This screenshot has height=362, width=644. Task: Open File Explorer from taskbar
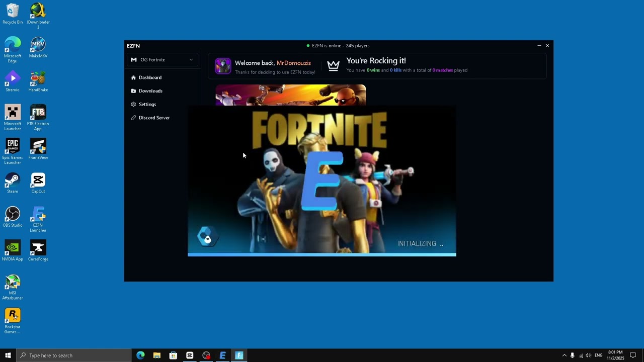click(x=157, y=355)
